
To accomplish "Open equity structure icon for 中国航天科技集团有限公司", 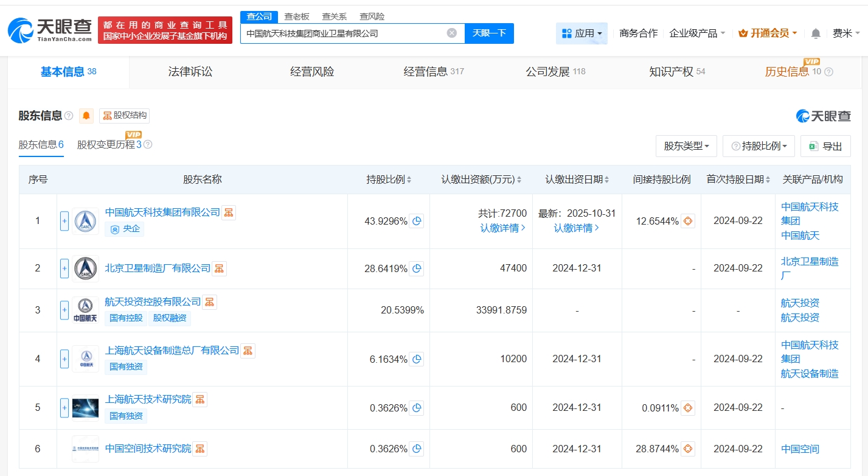I will click(229, 212).
